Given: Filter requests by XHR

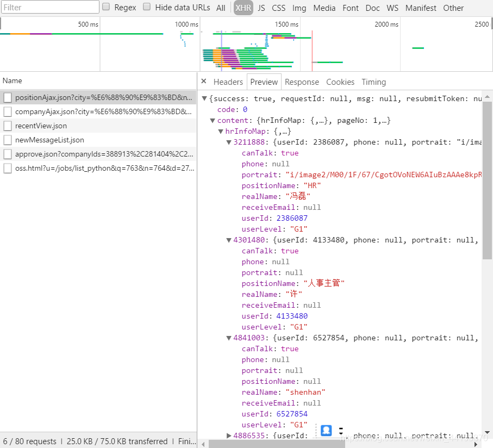Looking at the screenshot, I should 244,8.
